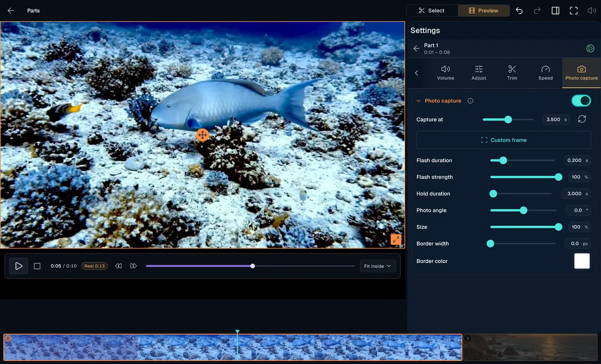
Task: Click the Reel 0:13 badge
Action: [x=94, y=266]
